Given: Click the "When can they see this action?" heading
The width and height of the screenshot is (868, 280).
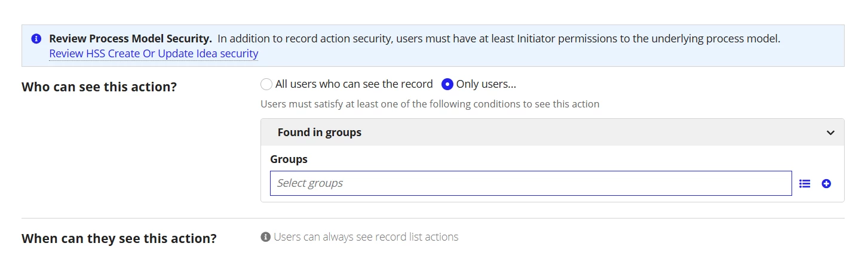Looking at the screenshot, I should coord(119,239).
